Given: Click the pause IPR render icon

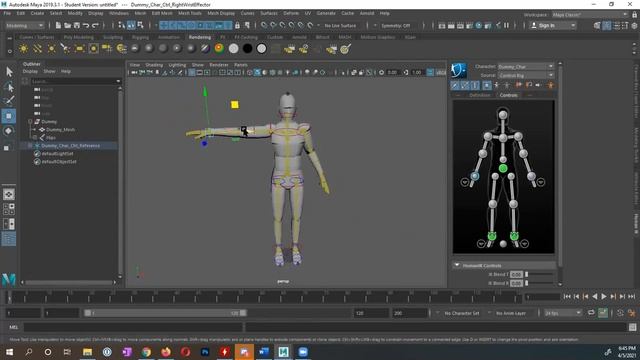Looking at the screenshot, I should (x=507, y=25).
